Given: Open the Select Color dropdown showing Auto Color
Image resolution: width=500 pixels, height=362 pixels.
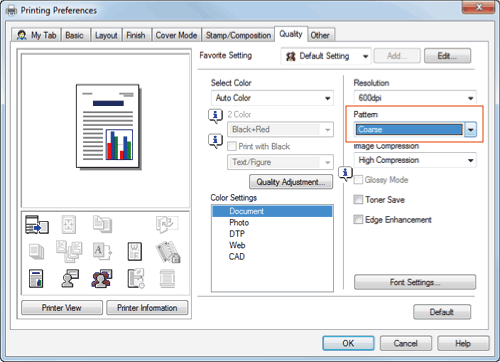Looking at the screenshot, I should point(272,98).
